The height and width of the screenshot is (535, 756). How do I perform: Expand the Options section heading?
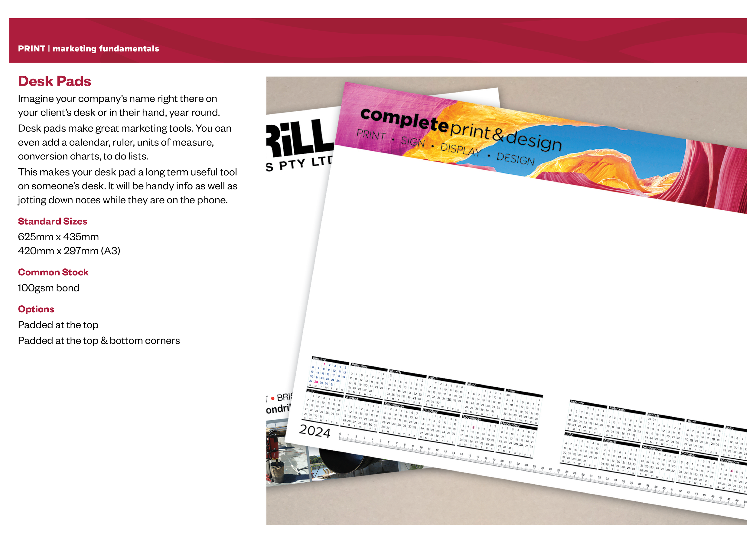pyautogui.click(x=36, y=309)
